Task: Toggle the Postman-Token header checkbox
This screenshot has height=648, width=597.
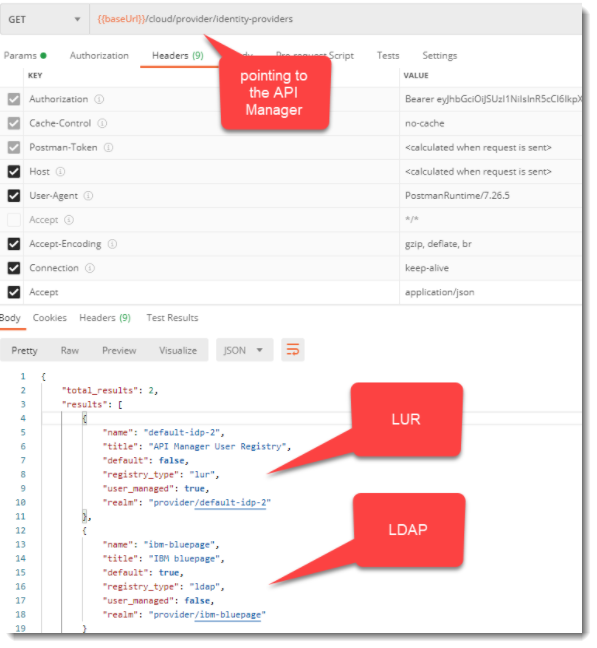Action: click(x=14, y=148)
